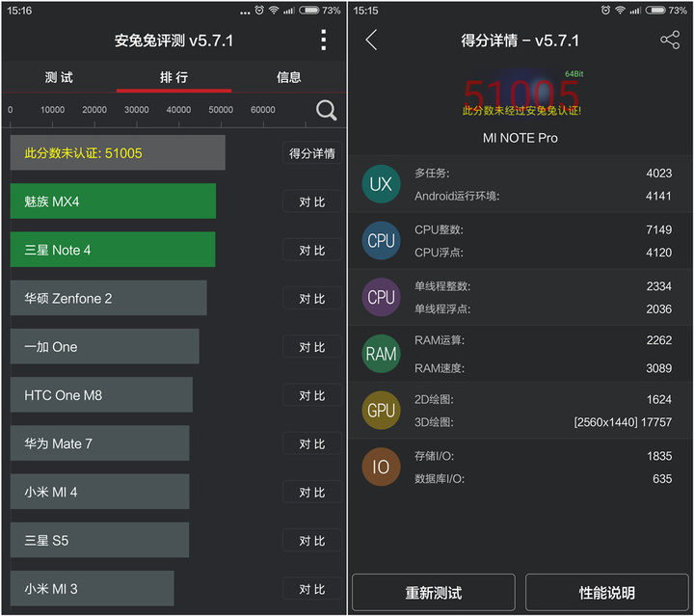Image resolution: width=694 pixels, height=616 pixels.
Task: Select the teal UX score icon
Action: (x=381, y=184)
